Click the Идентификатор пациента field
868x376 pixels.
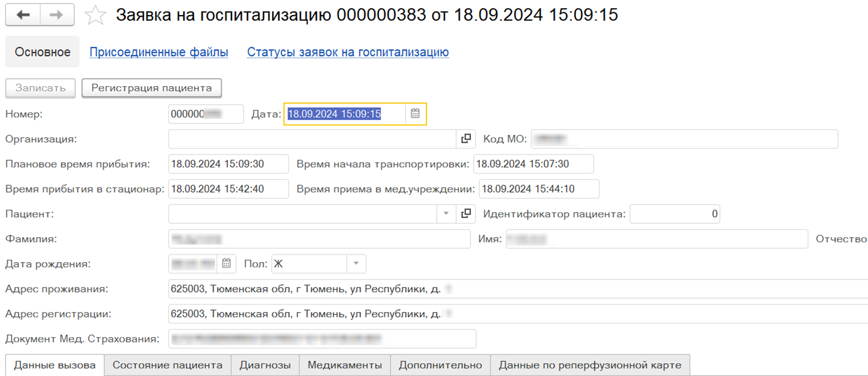tap(675, 214)
